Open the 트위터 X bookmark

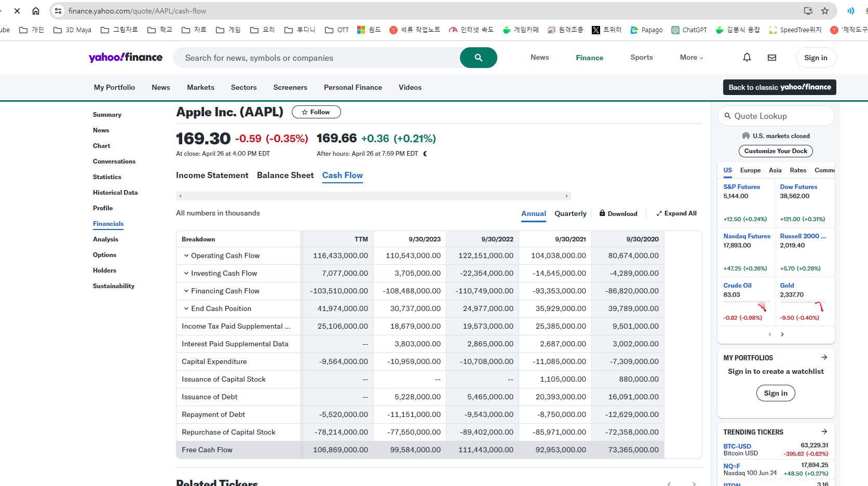[x=607, y=30]
